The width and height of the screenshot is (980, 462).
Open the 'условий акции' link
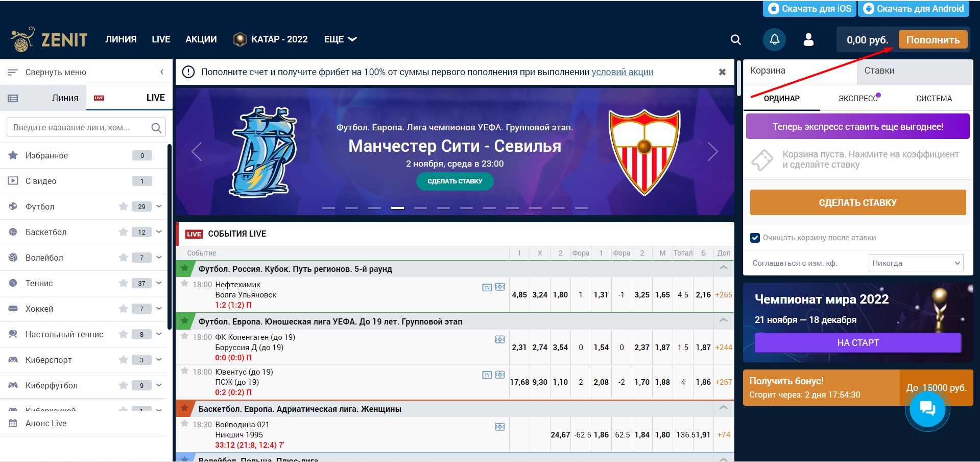(x=622, y=72)
